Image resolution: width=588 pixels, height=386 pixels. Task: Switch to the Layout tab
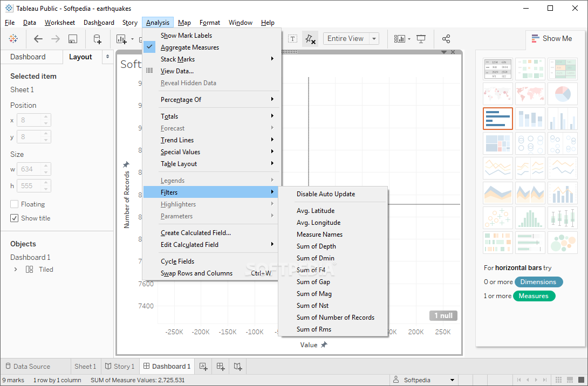click(x=80, y=57)
